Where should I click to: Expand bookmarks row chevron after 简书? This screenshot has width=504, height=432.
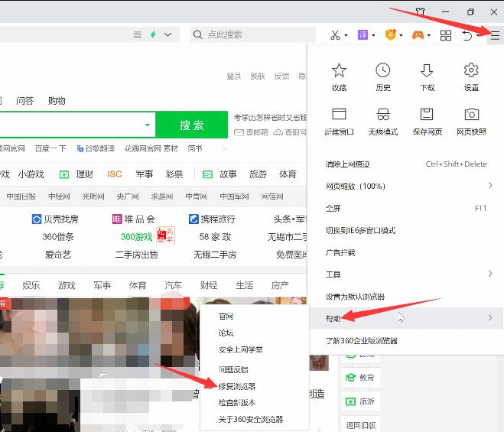click(x=225, y=149)
